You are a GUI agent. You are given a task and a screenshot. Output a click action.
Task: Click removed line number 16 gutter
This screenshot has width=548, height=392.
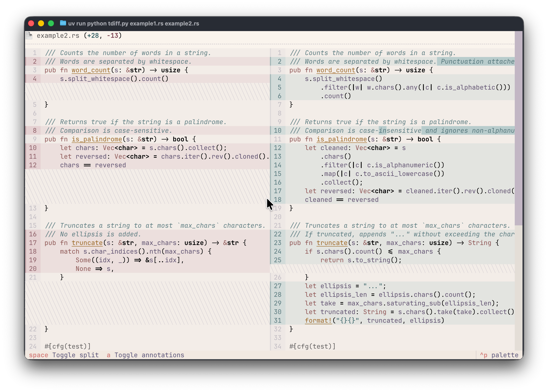tap(33, 234)
